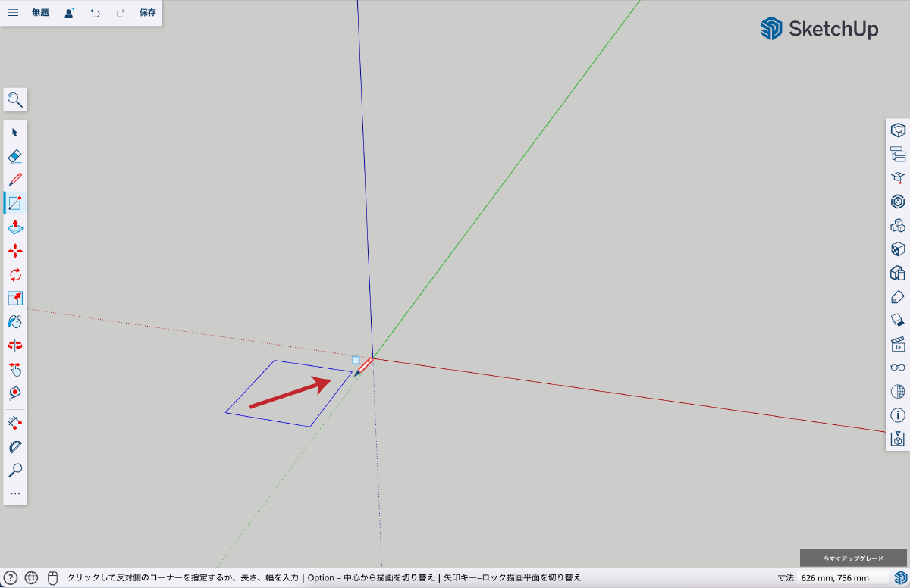Open the hamburger main menu
Image resolution: width=910 pixels, height=588 pixels.
pyautogui.click(x=13, y=13)
